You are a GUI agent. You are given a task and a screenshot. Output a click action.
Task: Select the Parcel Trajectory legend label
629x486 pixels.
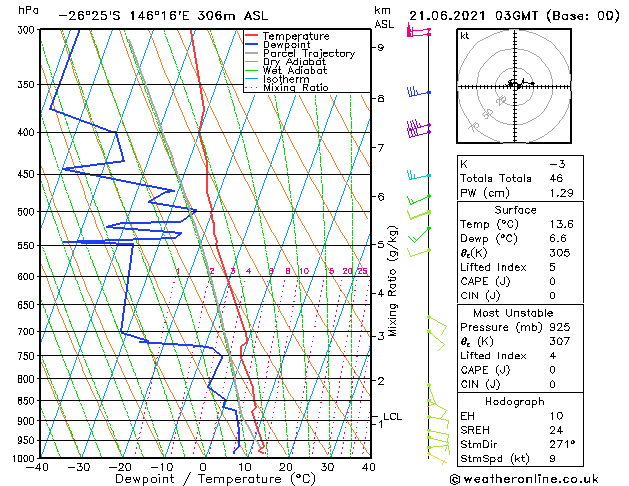(309, 53)
